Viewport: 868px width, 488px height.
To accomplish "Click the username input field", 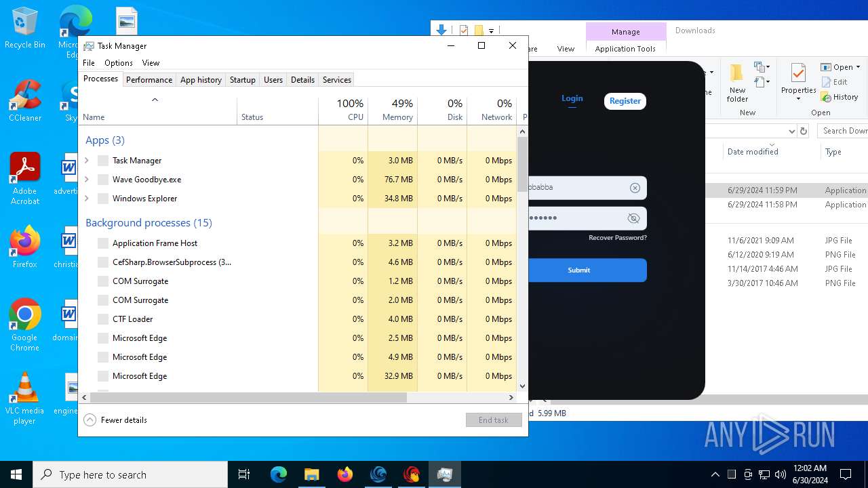I will 580,188.
